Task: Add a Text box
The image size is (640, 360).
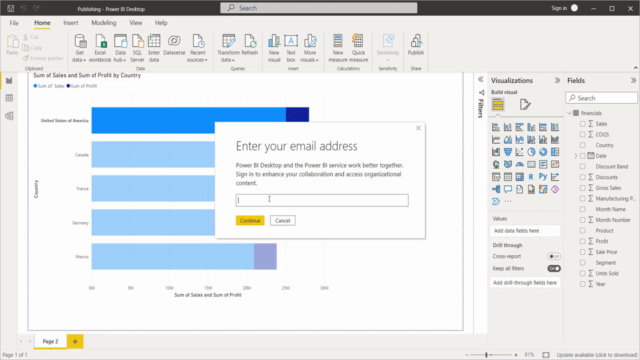Action: click(x=291, y=48)
